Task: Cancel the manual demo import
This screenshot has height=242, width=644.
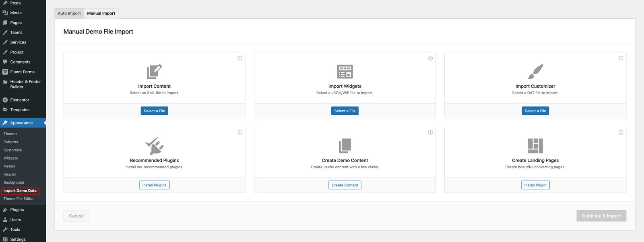Action: click(x=76, y=216)
